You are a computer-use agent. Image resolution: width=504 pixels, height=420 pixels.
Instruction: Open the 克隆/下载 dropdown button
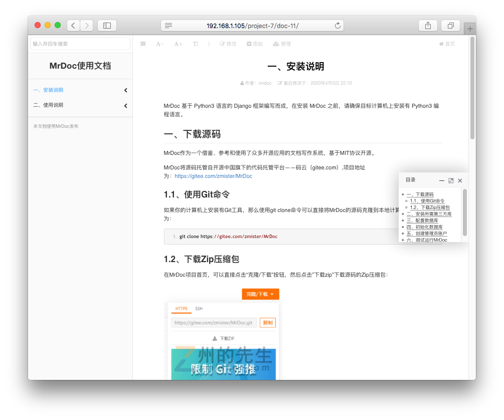(x=260, y=294)
